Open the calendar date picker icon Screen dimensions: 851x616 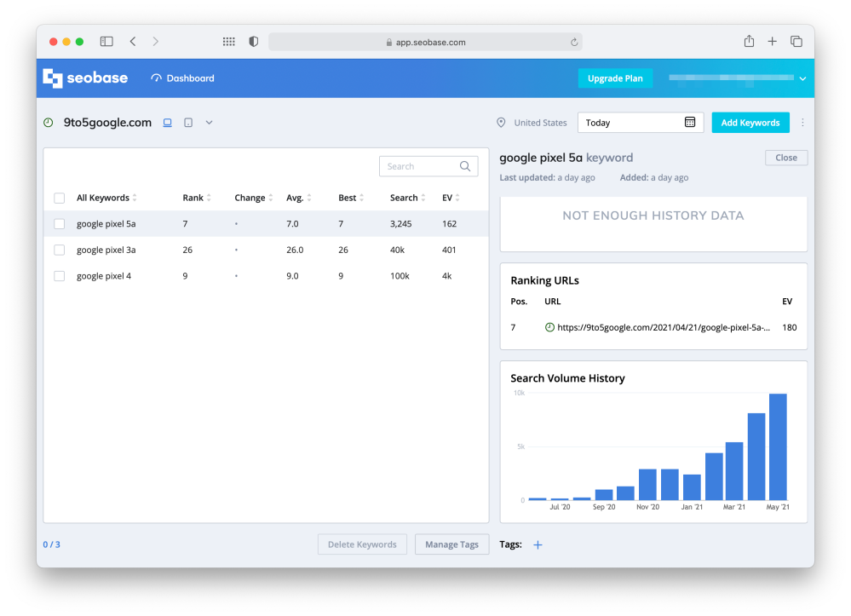(690, 123)
